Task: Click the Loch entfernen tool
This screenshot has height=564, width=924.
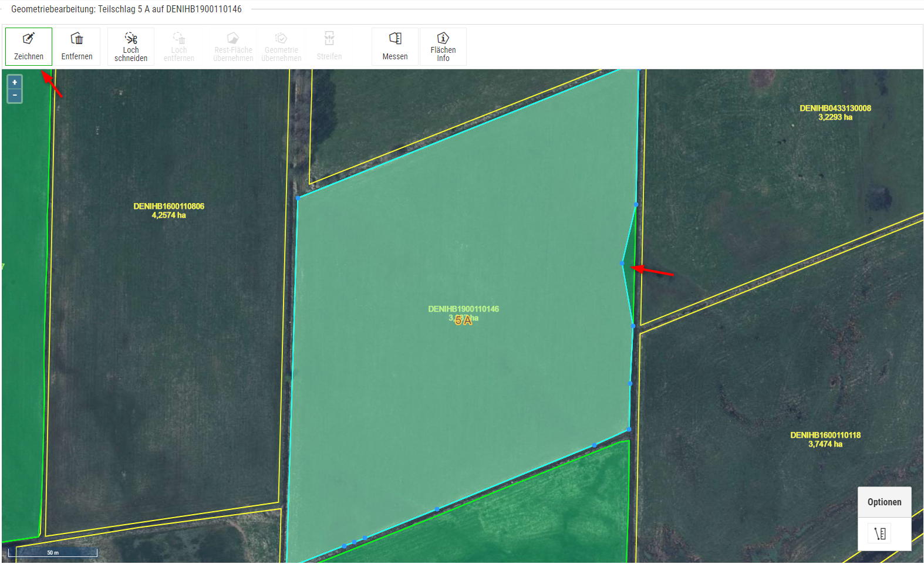Action: click(179, 46)
